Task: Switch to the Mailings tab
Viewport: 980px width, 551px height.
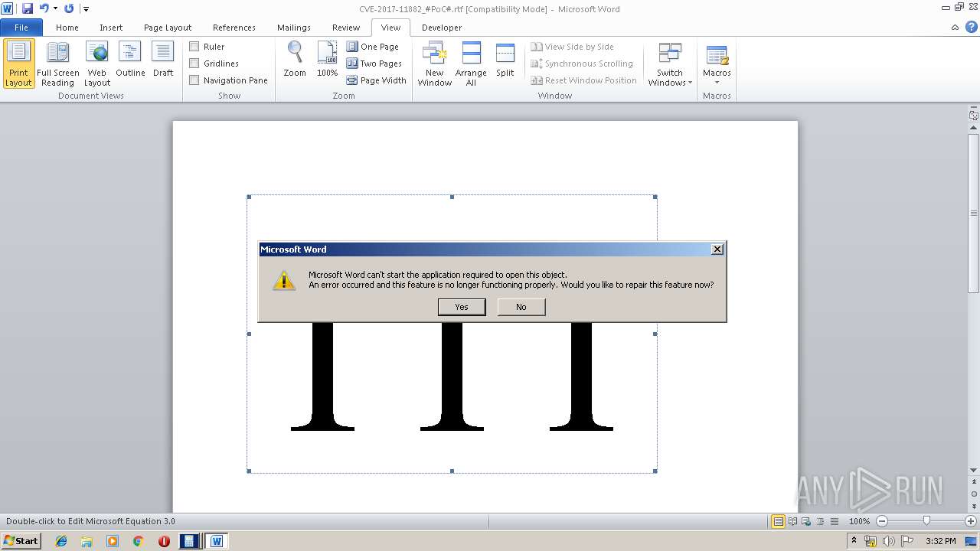Action: click(294, 28)
